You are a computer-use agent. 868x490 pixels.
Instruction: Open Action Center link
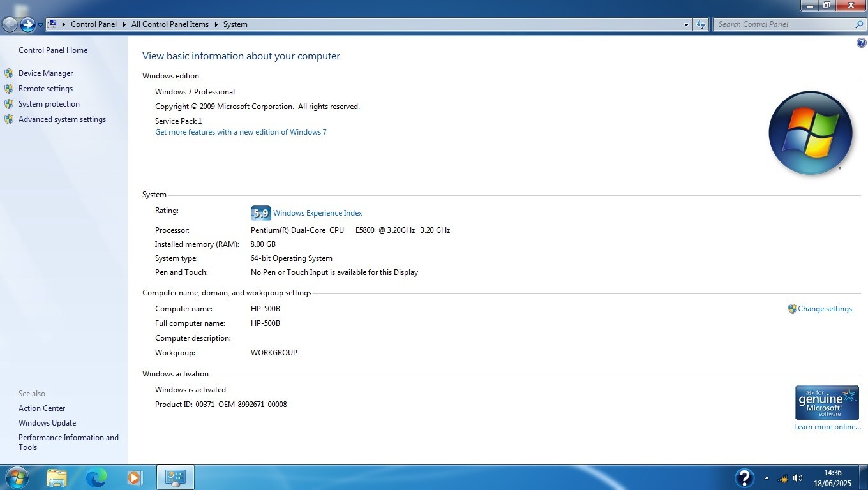(41, 408)
